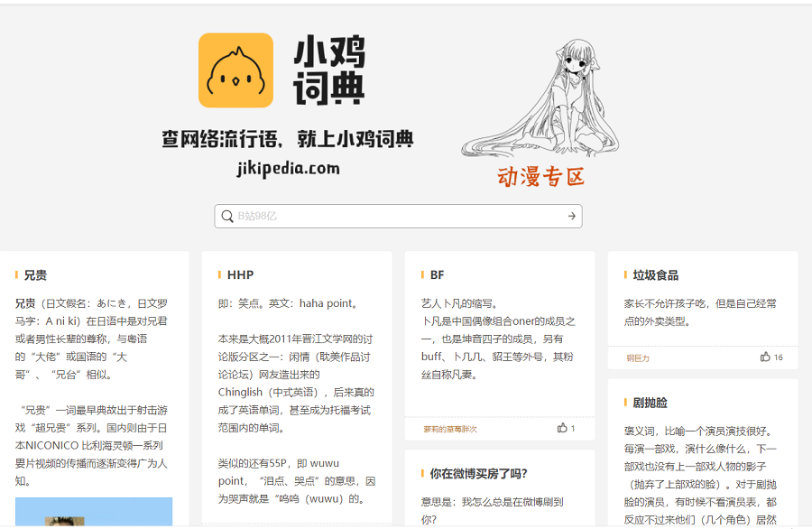Visit author 钢巨力 profile
The height and width of the screenshot is (529, 812).
(638, 358)
